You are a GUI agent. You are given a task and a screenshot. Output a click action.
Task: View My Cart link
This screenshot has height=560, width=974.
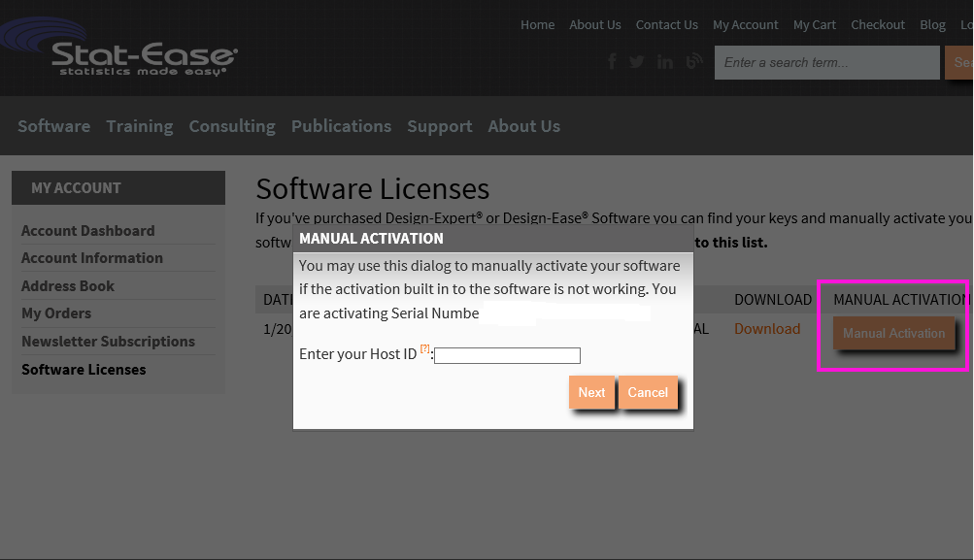(x=815, y=25)
